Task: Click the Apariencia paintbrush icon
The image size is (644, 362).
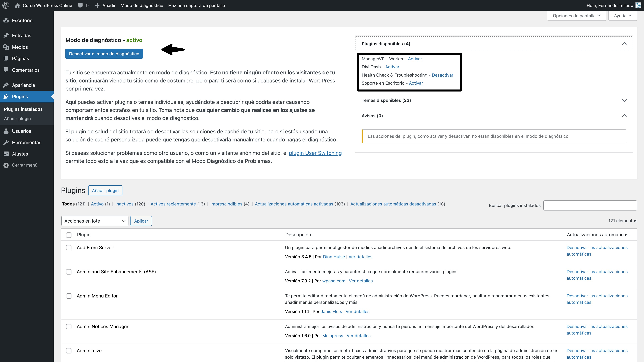Action: 6,85
